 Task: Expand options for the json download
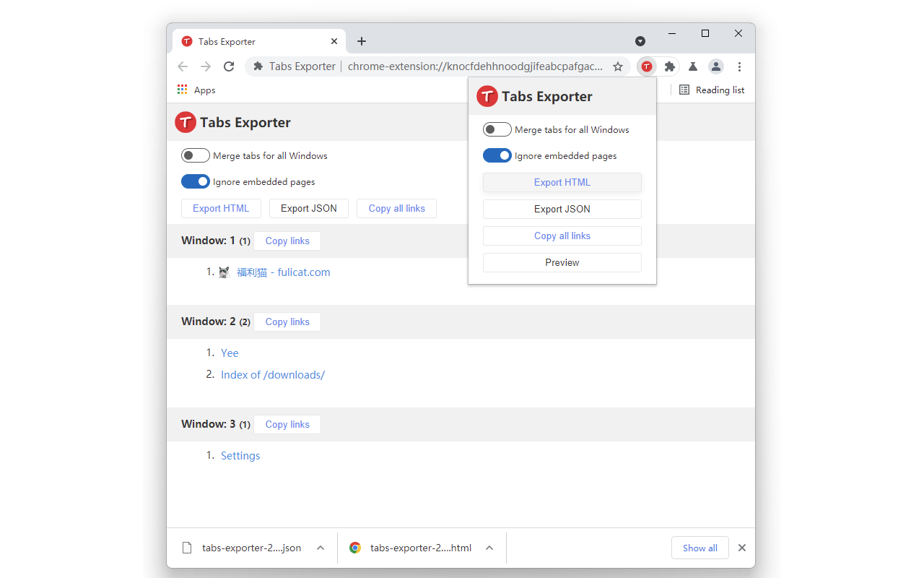point(321,548)
